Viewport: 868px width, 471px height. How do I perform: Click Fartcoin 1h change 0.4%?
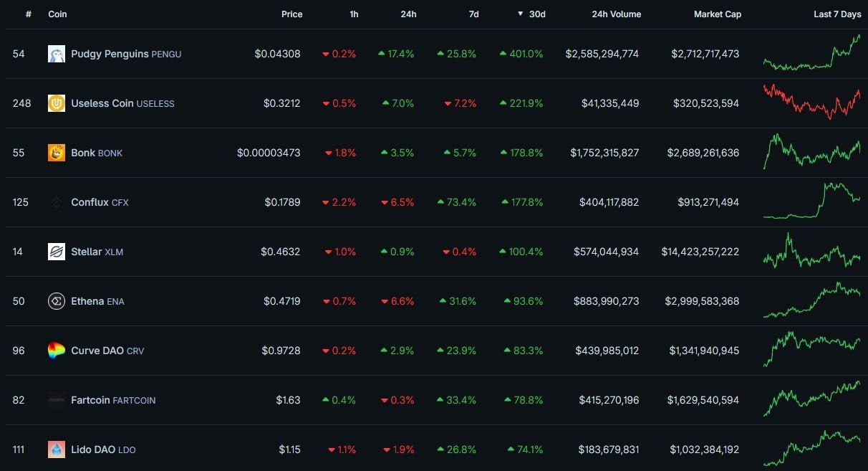pyautogui.click(x=339, y=400)
